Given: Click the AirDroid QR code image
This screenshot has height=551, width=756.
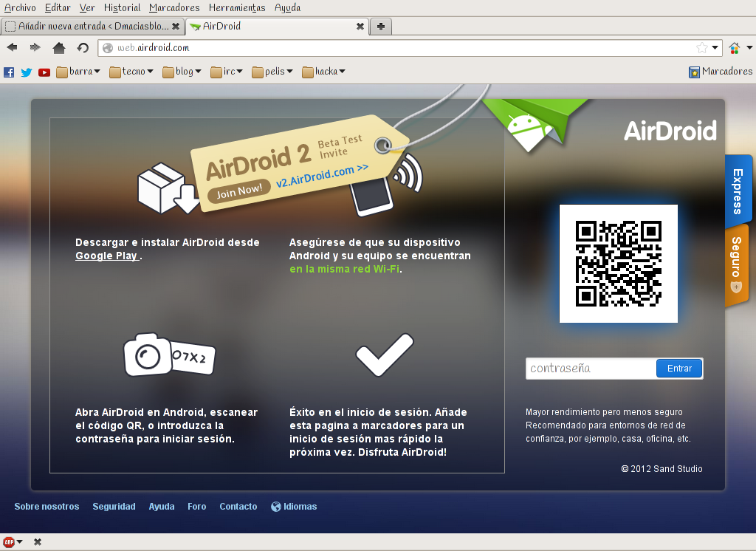Looking at the screenshot, I should pyautogui.click(x=618, y=264).
